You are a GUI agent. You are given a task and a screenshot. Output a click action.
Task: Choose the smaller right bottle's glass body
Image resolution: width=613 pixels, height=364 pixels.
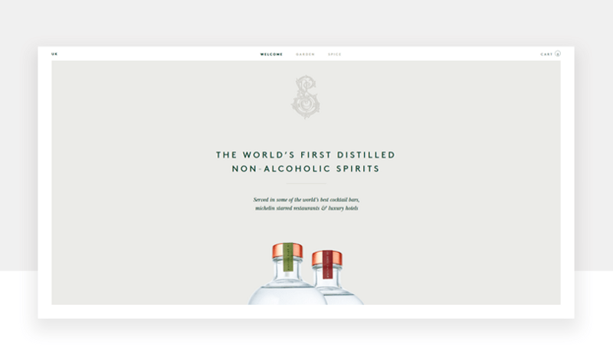[x=342, y=295]
